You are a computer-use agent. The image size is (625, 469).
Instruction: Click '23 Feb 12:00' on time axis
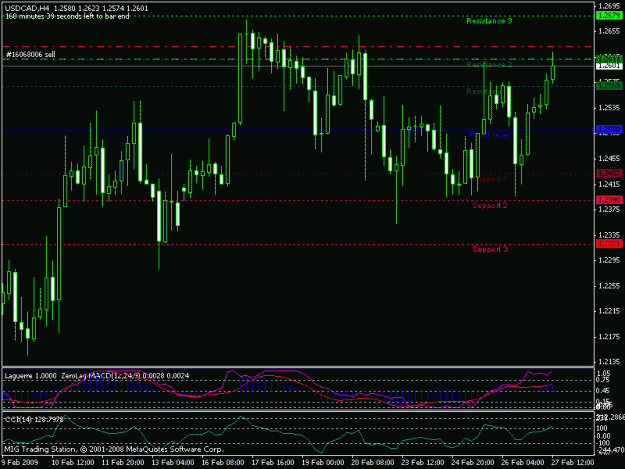pos(423,463)
